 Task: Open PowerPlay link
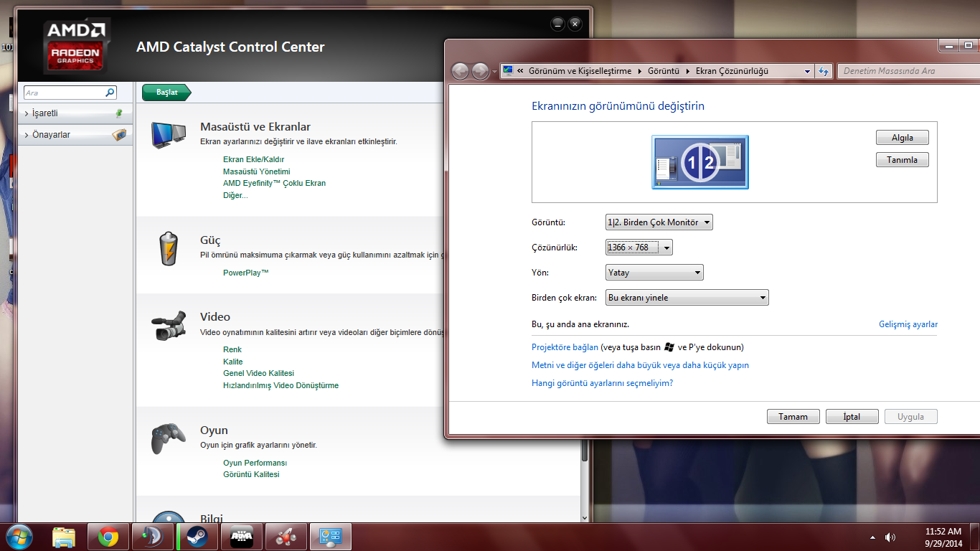point(245,273)
